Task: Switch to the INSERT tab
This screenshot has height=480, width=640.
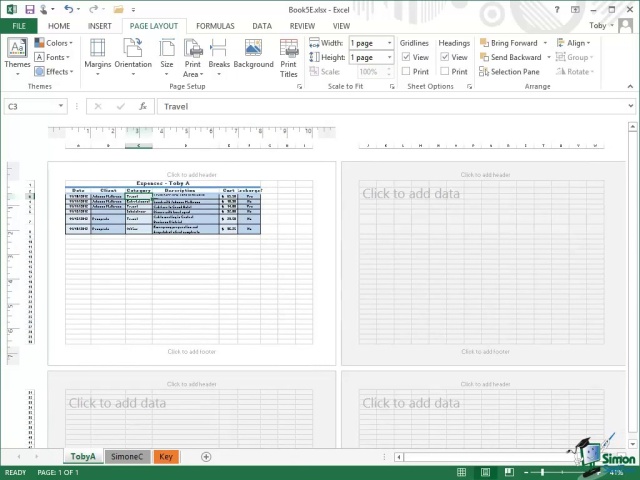Action: [x=100, y=26]
